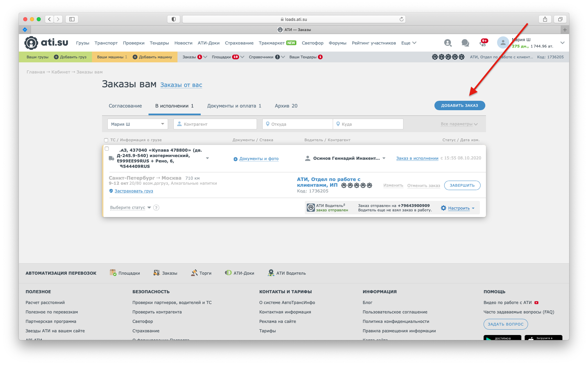Open Грузы in main menu
This screenshot has width=588, height=365.
pyautogui.click(x=83, y=43)
